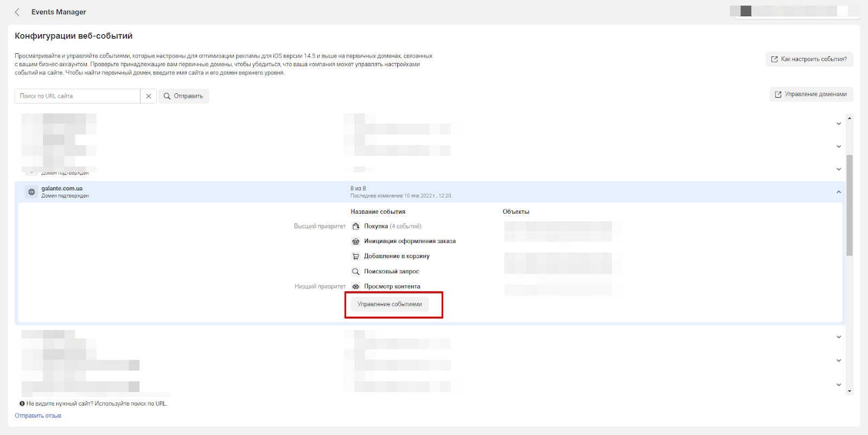The image size is (868, 435).
Task: Expand the first domain row at top
Action: tap(839, 124)
